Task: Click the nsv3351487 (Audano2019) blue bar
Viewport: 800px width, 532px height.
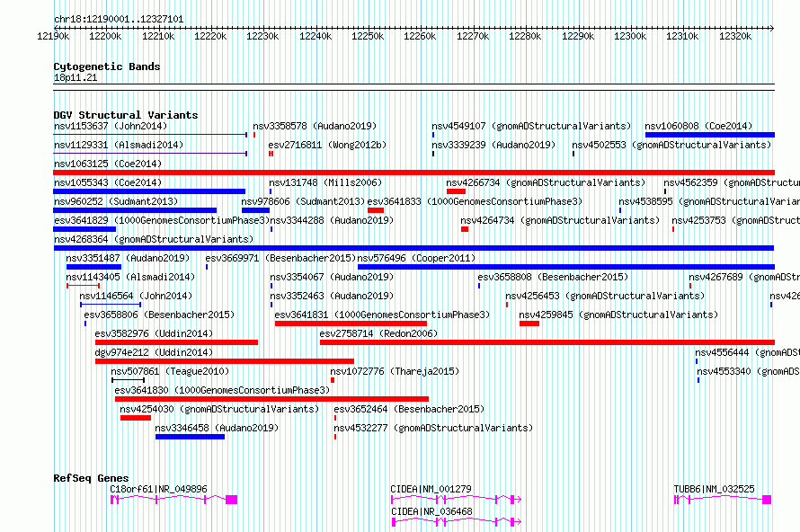Action: tap(93, 267)
